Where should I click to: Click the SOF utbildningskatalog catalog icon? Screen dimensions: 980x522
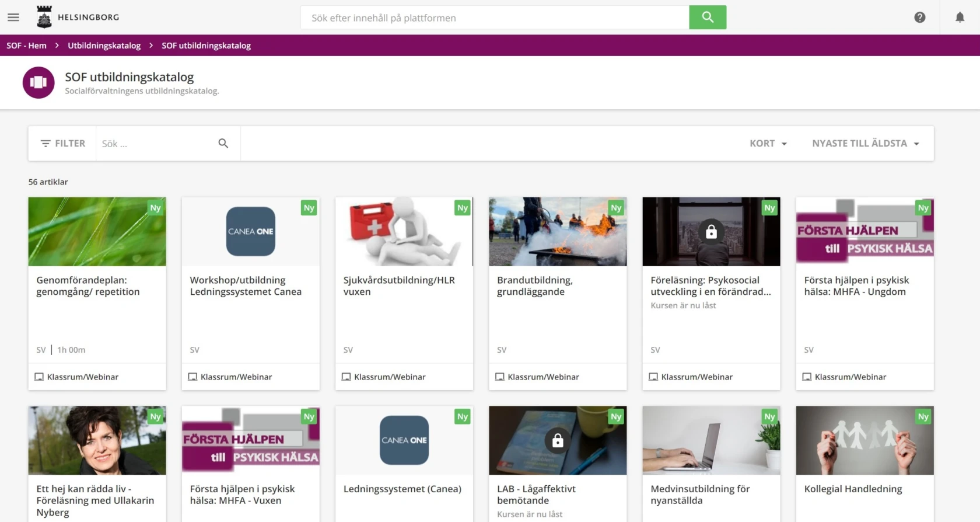(38, 82)
